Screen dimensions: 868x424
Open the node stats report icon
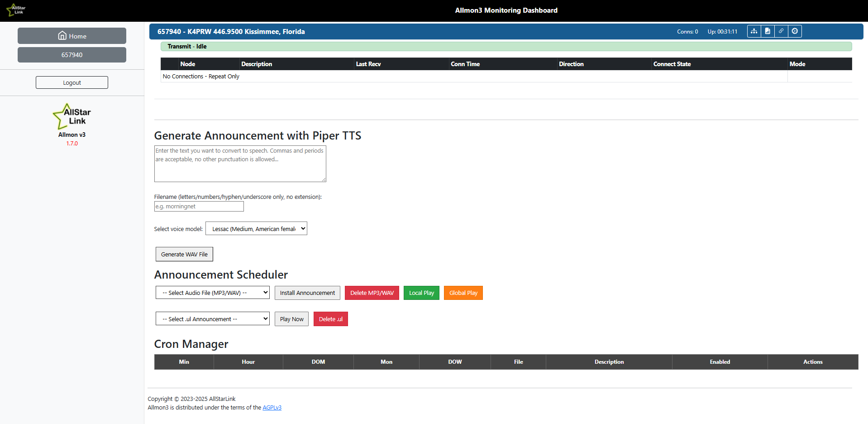768,31
